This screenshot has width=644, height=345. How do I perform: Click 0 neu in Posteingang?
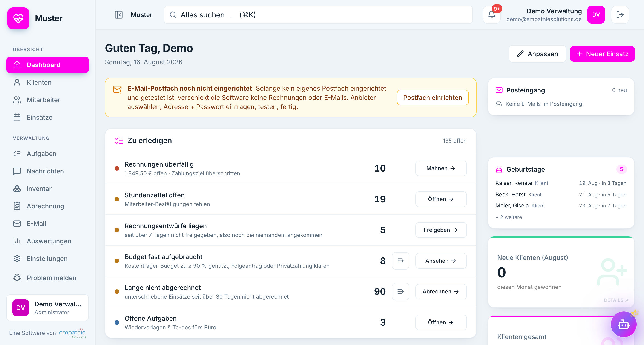pos(619,90)
